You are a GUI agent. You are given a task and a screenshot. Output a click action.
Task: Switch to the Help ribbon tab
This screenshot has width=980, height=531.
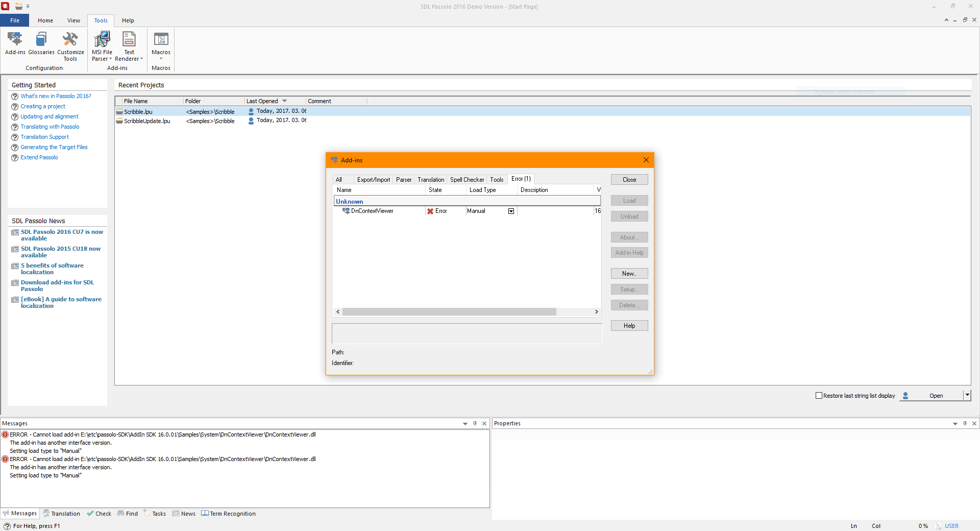coord(128,20)
